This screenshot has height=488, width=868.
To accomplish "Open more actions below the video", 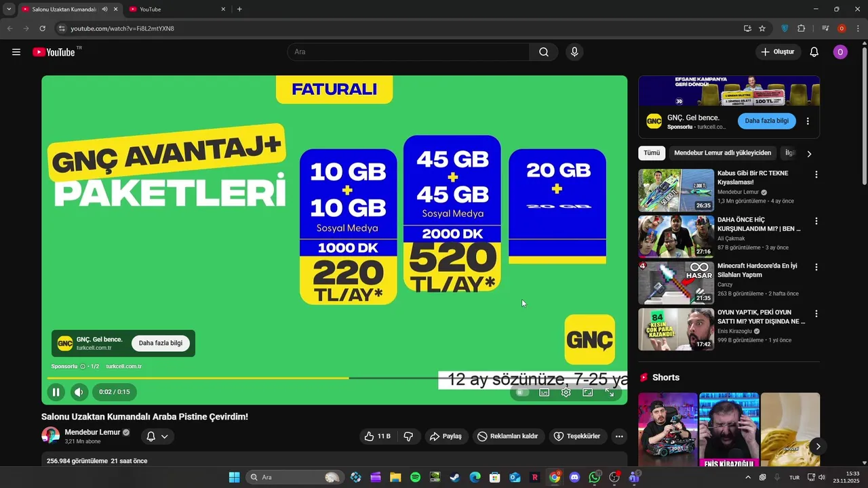I will 619,436.
